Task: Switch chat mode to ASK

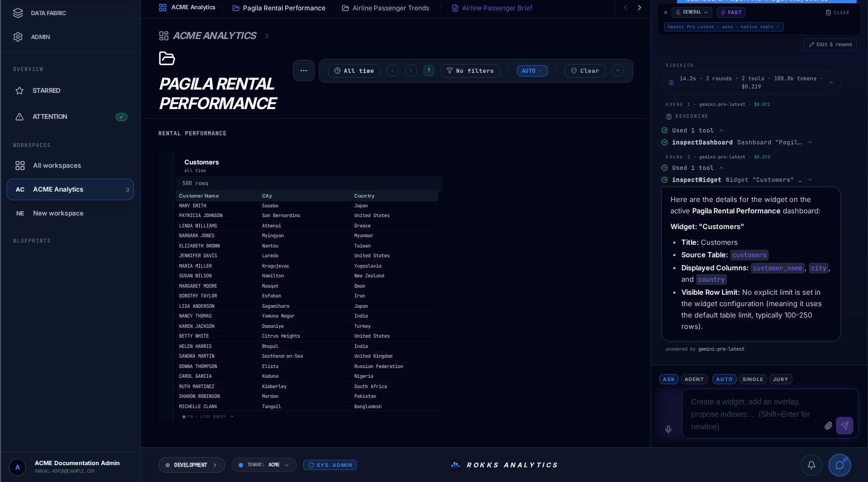Action: 669,379
